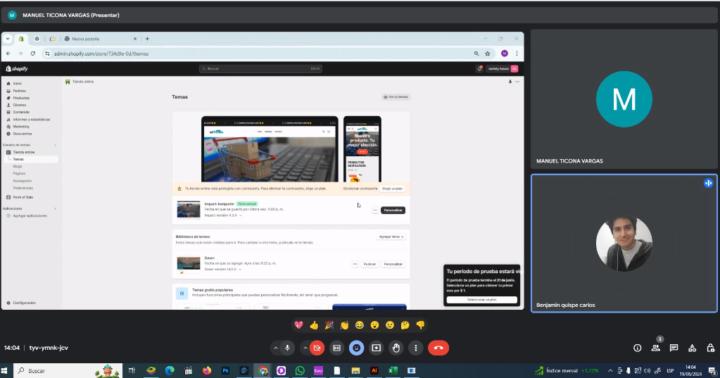Open the activities shapes icon
This screenshot has height=378, width=720.
692,348
